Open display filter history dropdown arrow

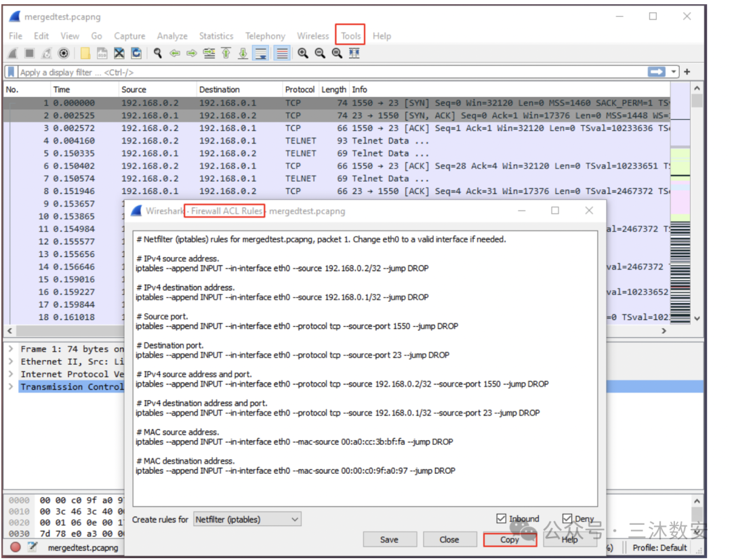[x=673, y=72]
